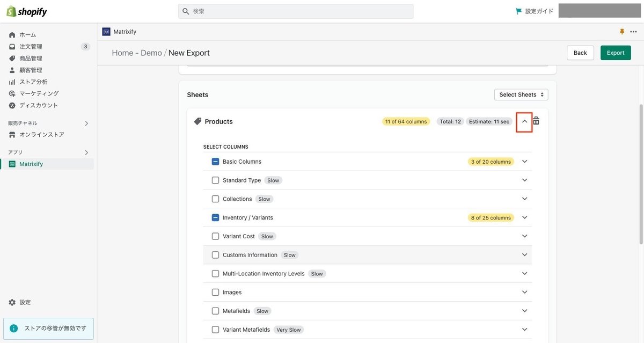The width and height of the screenshot is (644, 343).
Task: Click the green Export button
Action: coord(616,52)
